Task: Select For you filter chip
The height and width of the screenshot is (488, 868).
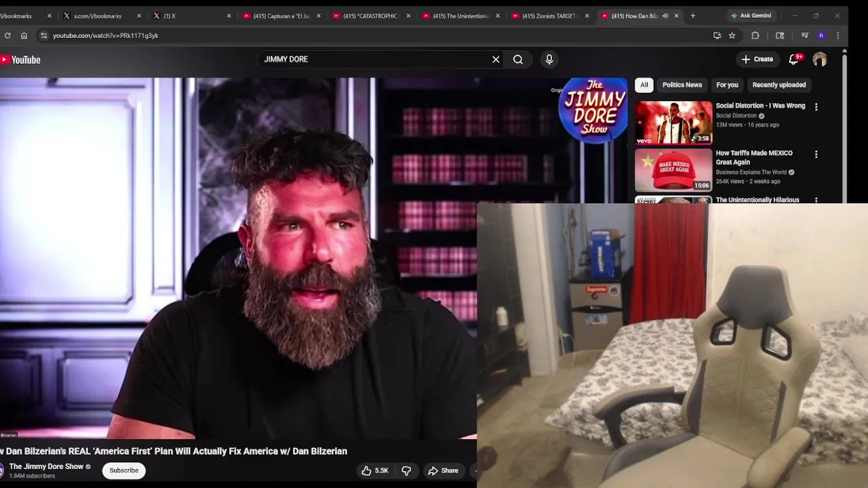Action: (x=727, y=85)
